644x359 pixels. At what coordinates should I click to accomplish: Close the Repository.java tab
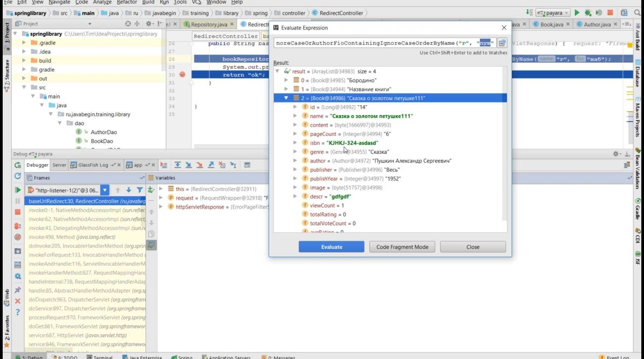[232, 24]
